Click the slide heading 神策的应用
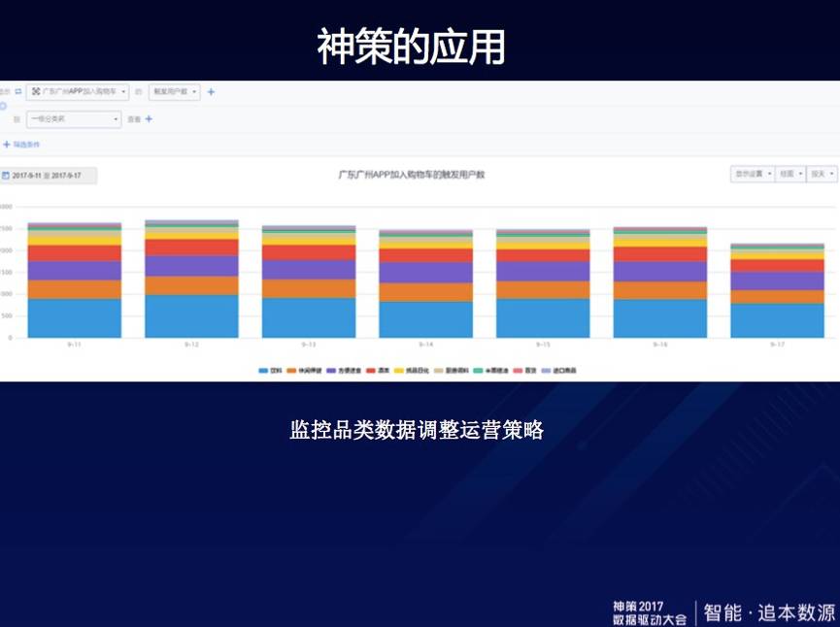This screenshot has width=840, height=627. coord(412,47)
